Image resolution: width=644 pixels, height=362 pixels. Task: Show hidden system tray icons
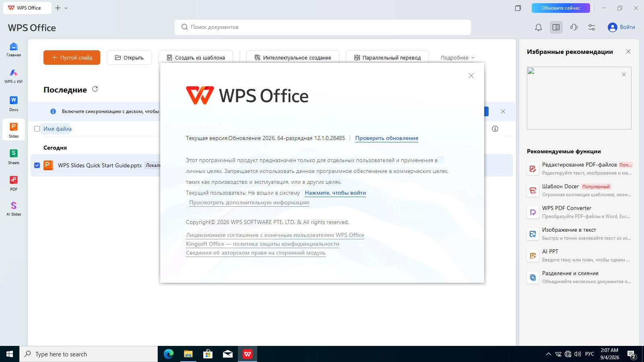coord(548,354)
